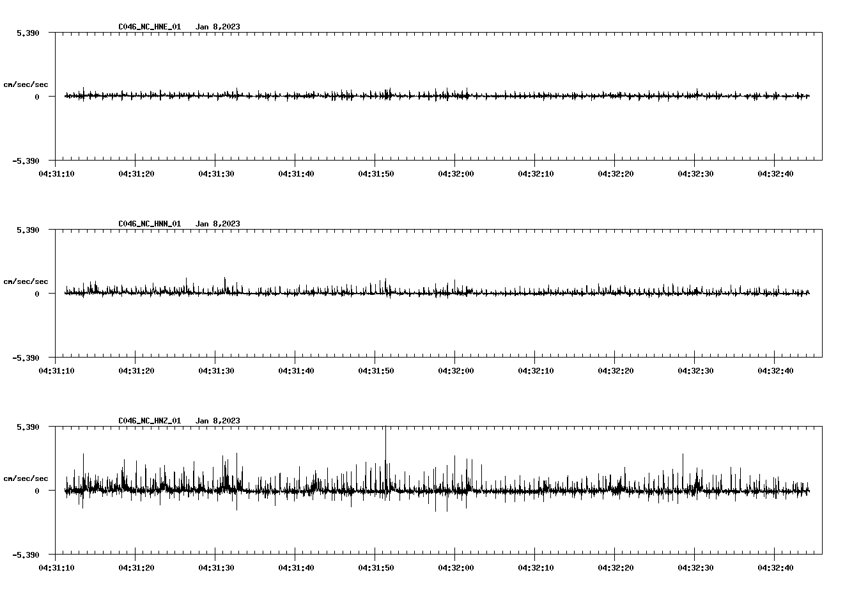Click the cm/sec/sec label beside the HNZ trace
Image resolution: width=868 pixels, height=591 pixels.
(x=26, y=478)
